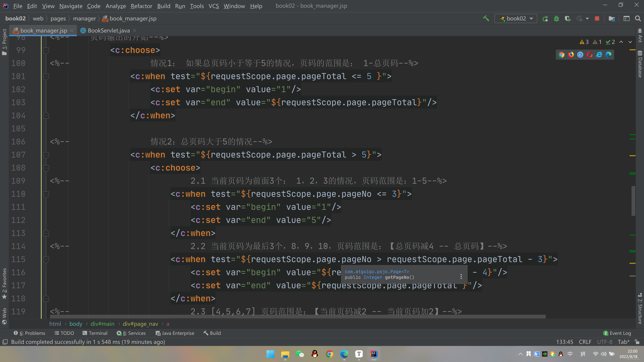Click the green hammer Build Project icon
This screenshot has height=362, width=644.
pyautogui.click(x=486, y=18)
